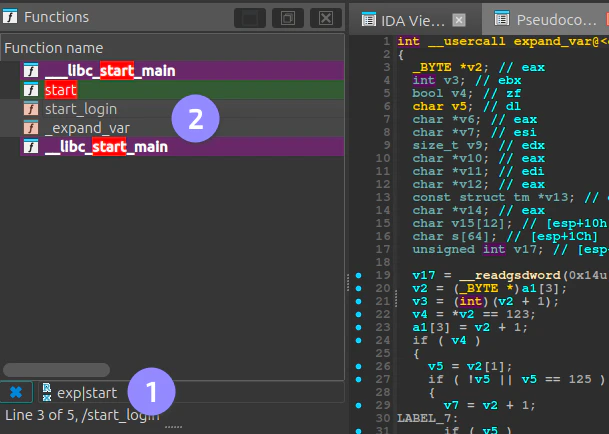Click the horizontal scrollbar in Functions list
The image size is (609, 434).
58,369
